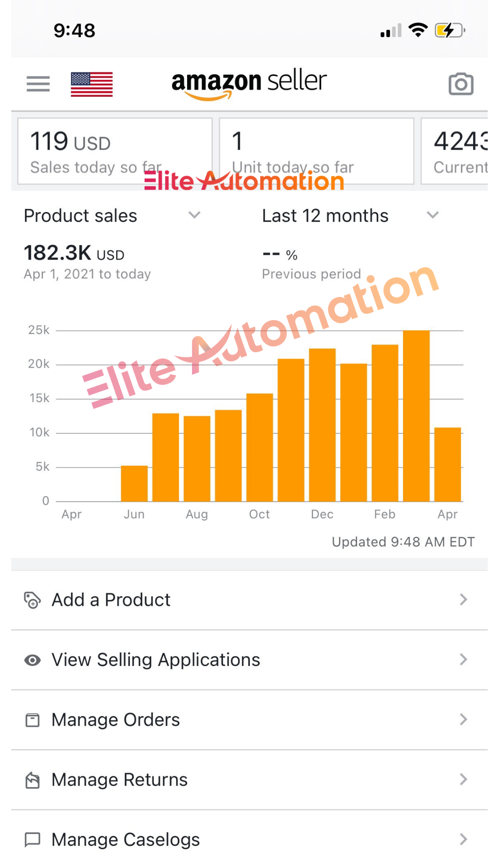
Task: Tap the Amazon Seller logo
Action: 249,84
